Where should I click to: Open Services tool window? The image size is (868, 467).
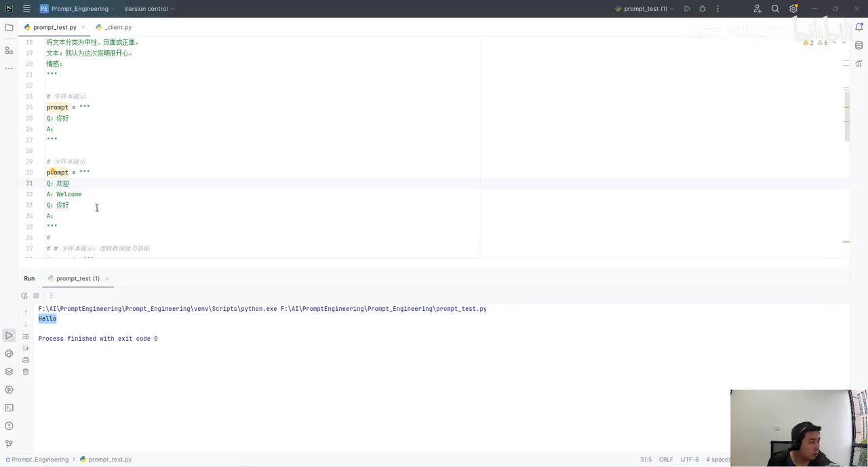pos(9,390)
